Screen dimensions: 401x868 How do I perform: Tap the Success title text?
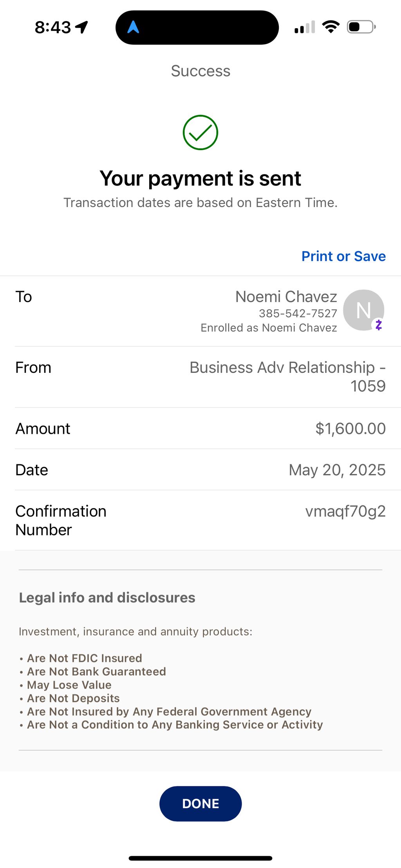tap(200, 71)
